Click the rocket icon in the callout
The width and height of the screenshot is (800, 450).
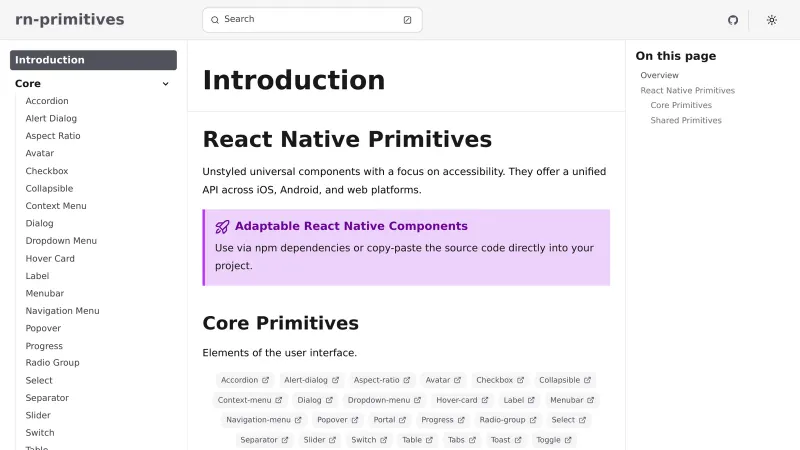coord(223,227)
